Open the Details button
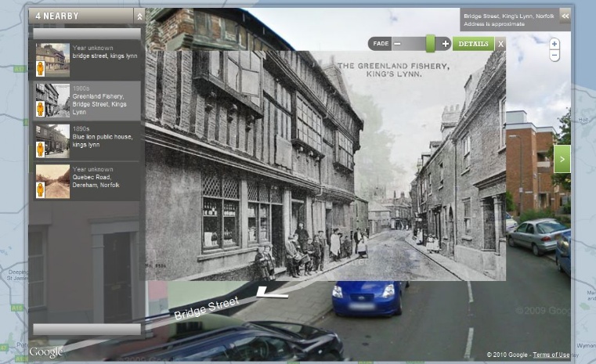This screenshot has height=364, width=596. [473, 44]
